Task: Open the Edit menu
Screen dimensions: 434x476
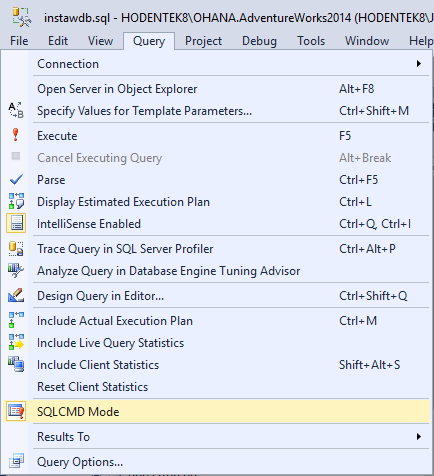Action: point(58,41)
